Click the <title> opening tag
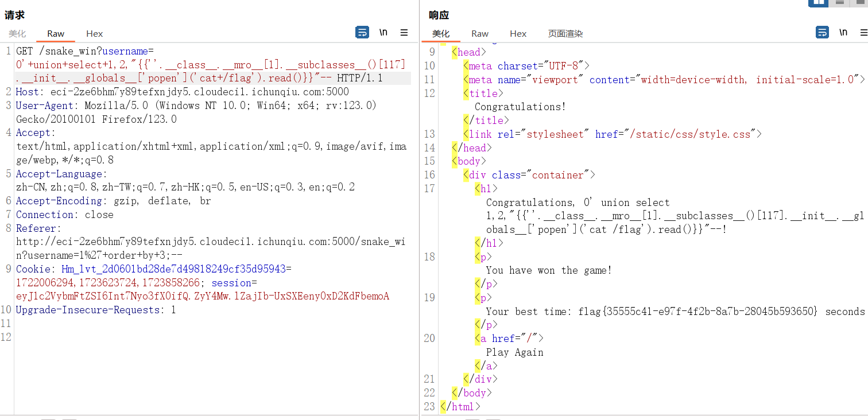The width and height of the screenshot is (868, 420). 483,93
